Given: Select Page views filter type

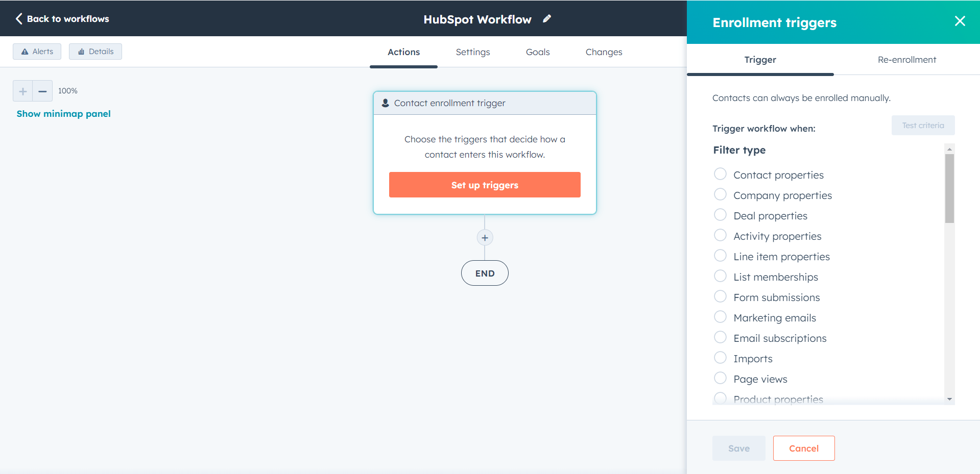Looking at the screenshot, I should pyautogui.click(x=720, y=378).
